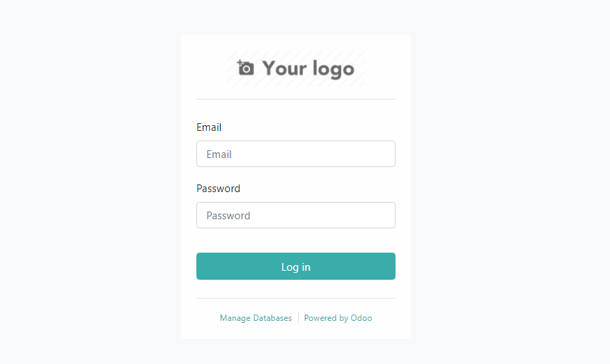The width and height of the screenshot is (610, 364).
Task: Focus the Password input field
Action: pyautogui.click(x=296, y=215)
